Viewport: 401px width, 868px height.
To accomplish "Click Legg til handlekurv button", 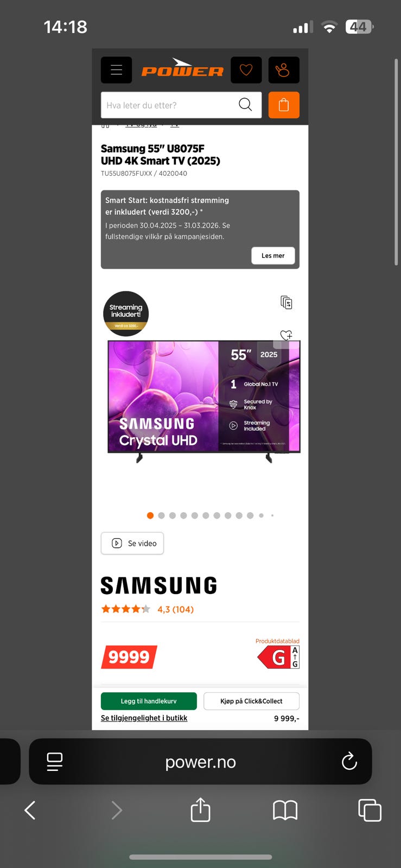I will 149,701.
